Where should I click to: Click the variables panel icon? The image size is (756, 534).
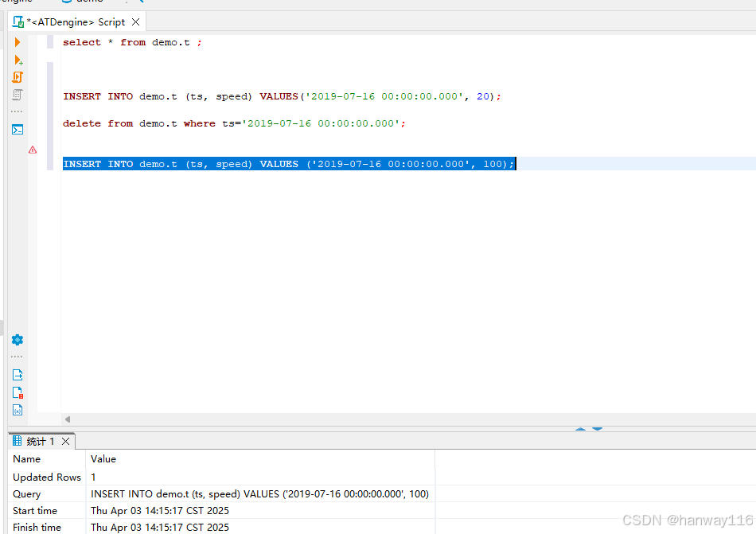[18, 410]
